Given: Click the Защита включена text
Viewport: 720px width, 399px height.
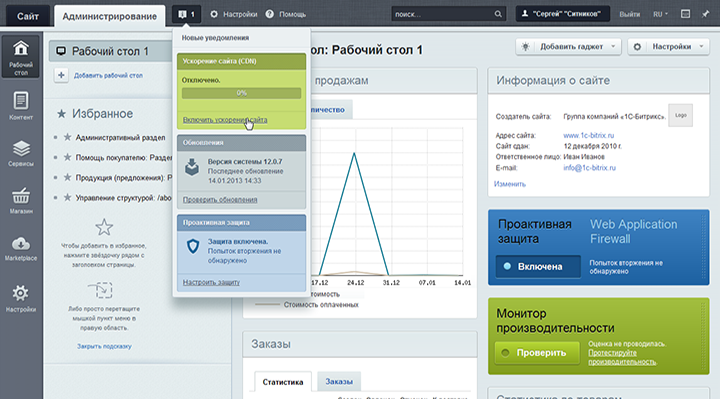Looking at the screenshot, I should [x=238, y=241].
